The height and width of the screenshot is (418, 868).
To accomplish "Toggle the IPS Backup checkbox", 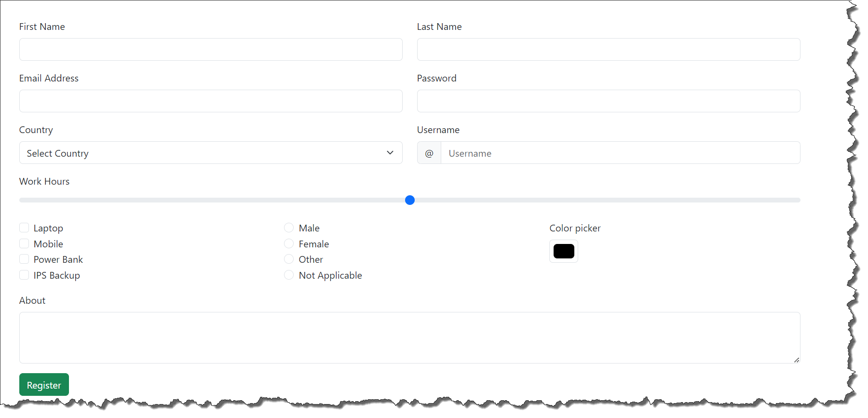I will tap(24, 275).
